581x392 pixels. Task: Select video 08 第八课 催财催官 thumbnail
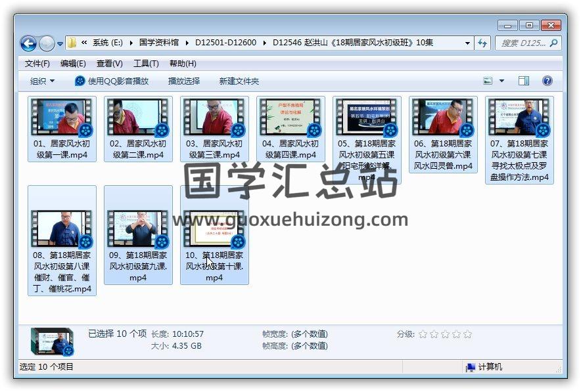(x=62, y=229)
